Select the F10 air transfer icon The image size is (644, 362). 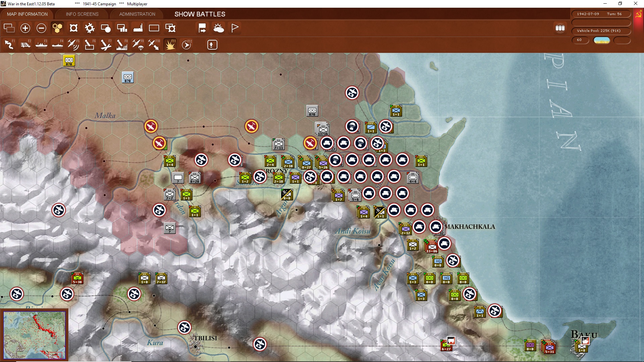click(154, 45)
